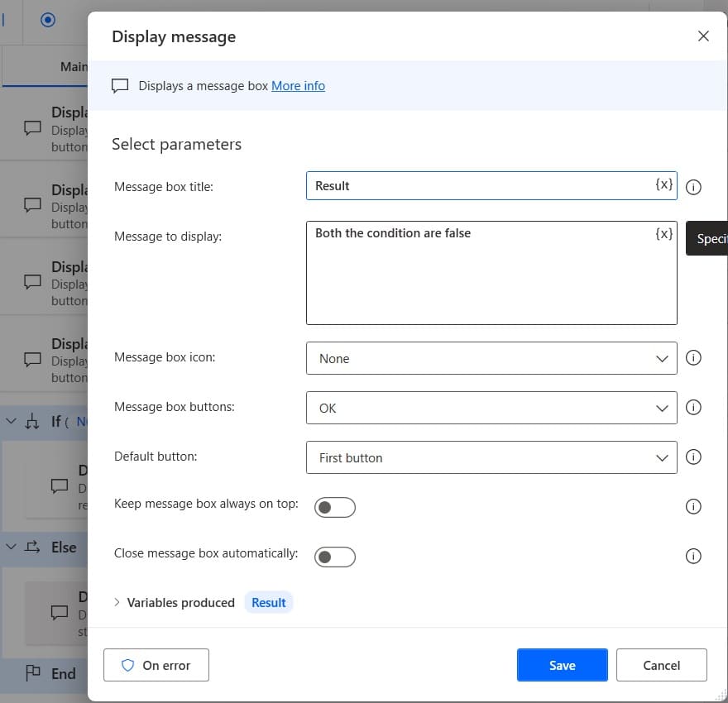Click the variable picker in Message to display
This screenshot has height=703, width=728.
663,233
